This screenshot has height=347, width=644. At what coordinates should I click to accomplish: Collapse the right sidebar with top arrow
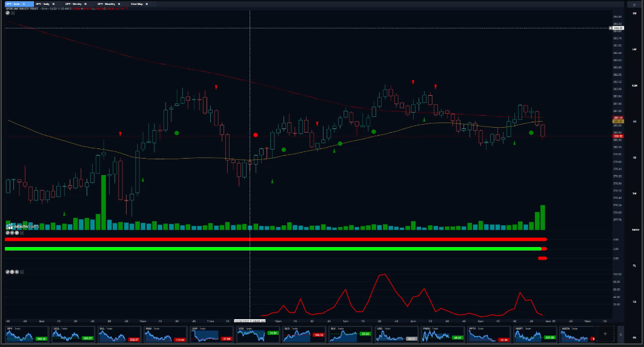[634, 4]
